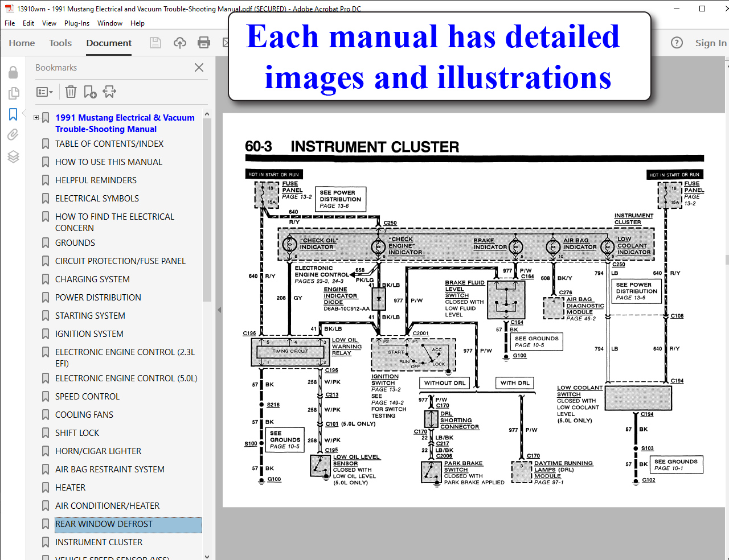Click the bookmarks panel scrollbar thumb
Screen dimensions: 729x560
pyautogui.click(x=207, y=211)
